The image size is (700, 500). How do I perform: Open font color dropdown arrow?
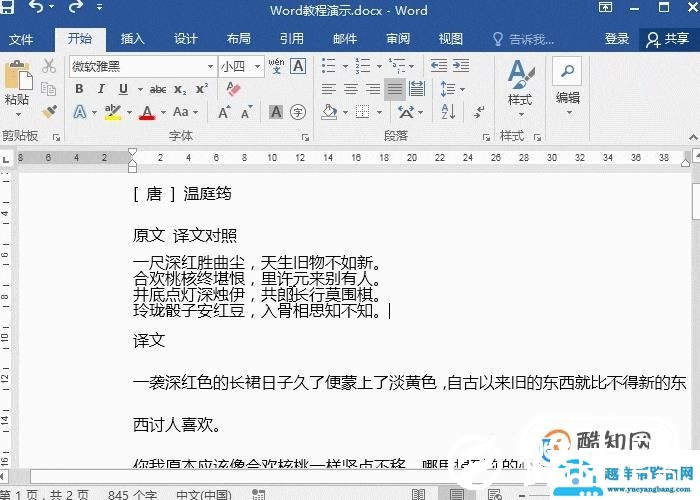[163, 112]
